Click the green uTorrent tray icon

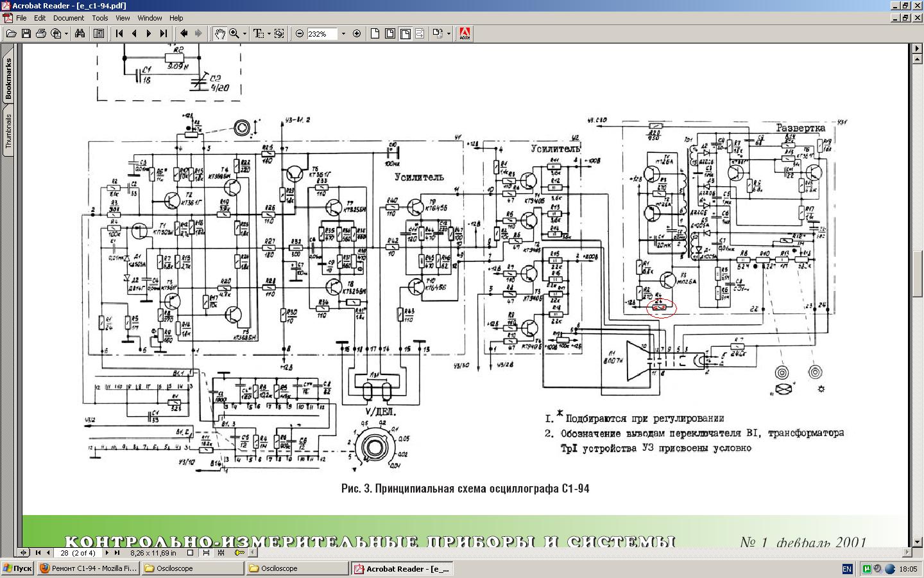[867, 569]
